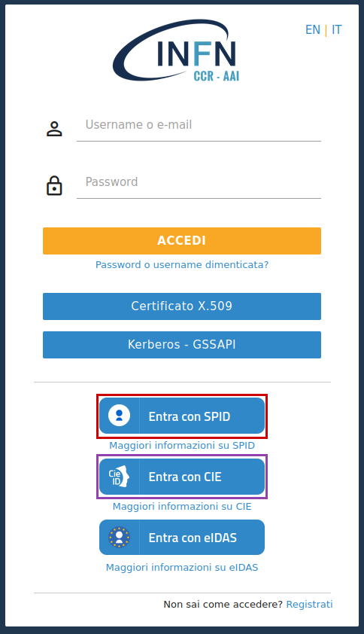Follow the Registrati link
This screenshot has height=634, width=364.
tap(309, 605)
